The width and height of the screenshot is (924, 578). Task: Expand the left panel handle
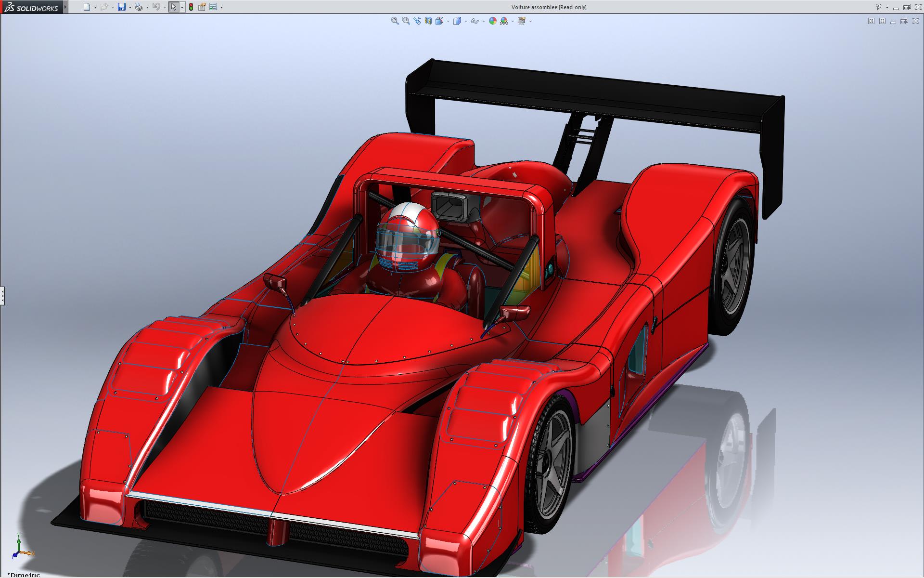pos(2,295)
